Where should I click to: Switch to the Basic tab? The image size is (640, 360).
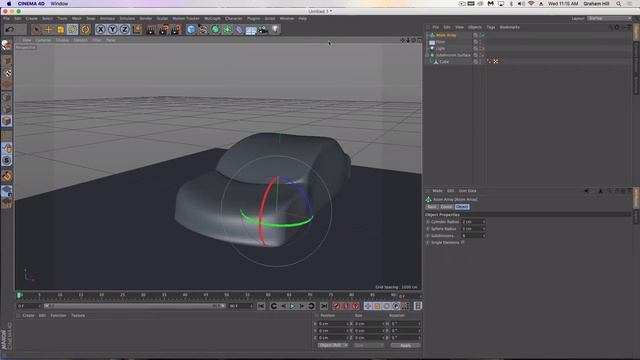click(x=432, y=207)
